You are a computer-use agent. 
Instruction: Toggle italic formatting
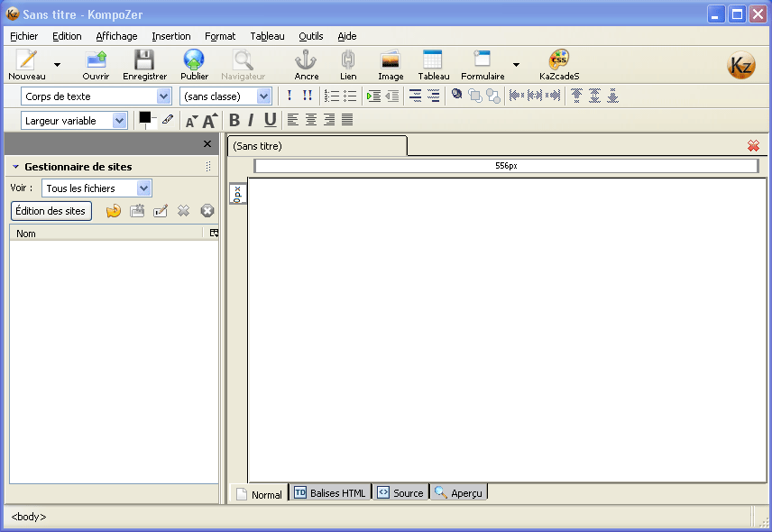point(251,120)
